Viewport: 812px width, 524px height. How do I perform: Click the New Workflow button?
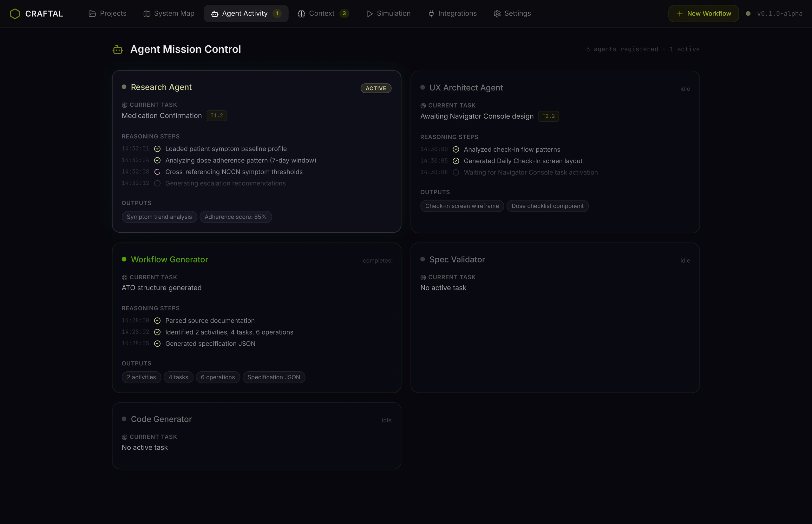[x=704, y=14]
